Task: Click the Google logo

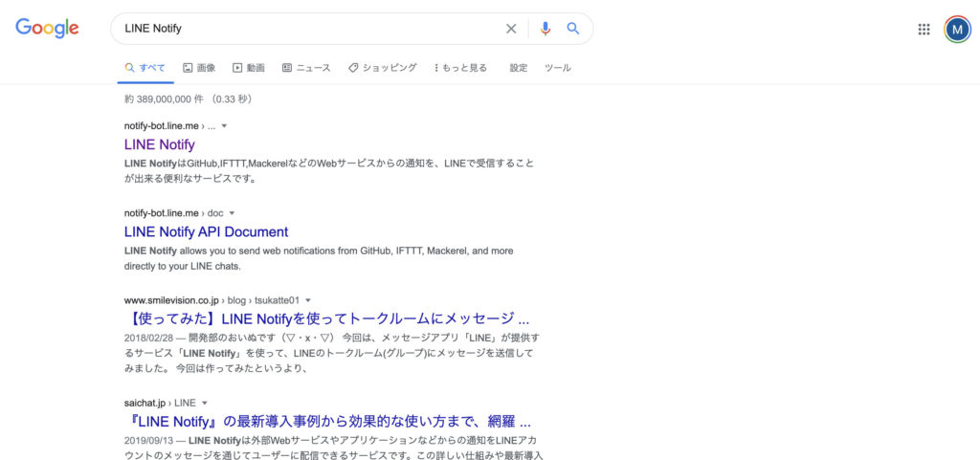Action: pos(46,29)
